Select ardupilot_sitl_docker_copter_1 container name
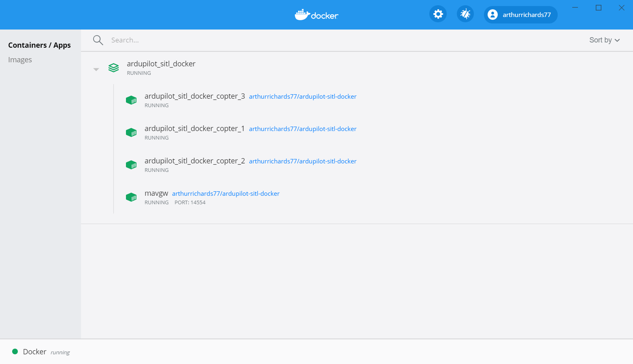 (x=194, y=129)
